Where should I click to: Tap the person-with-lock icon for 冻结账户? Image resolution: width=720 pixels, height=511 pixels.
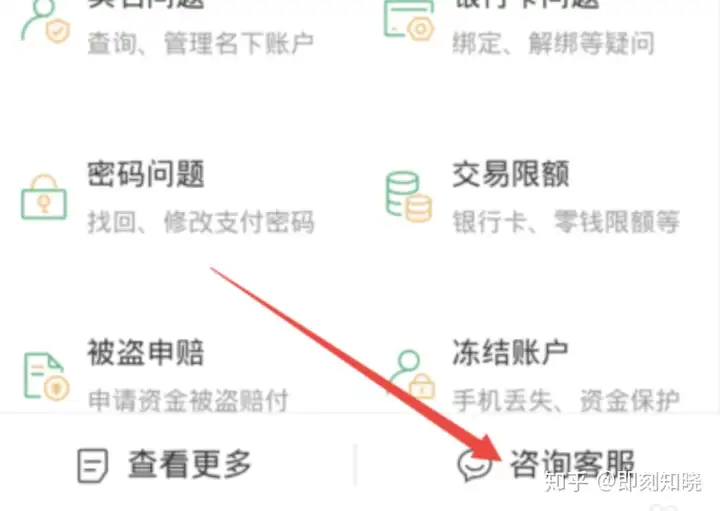(412, 374)
